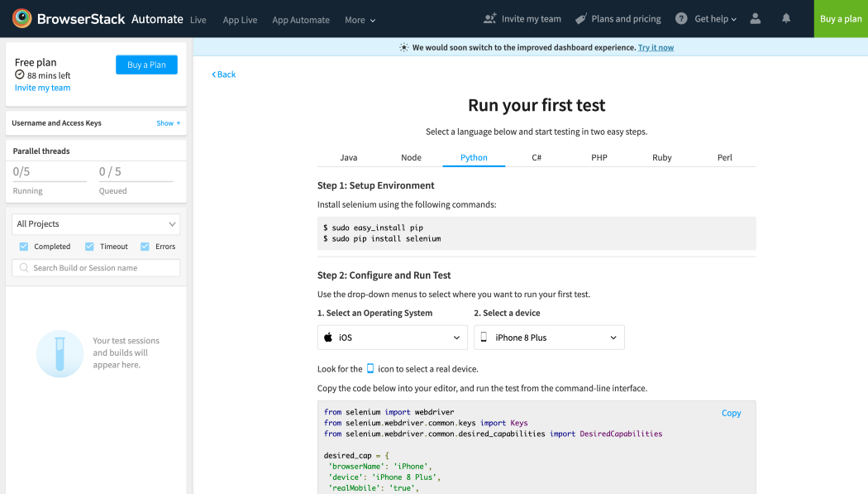This screenshot has width=868, height=494.
Task: Click the blue Buy a Plan button
Action: pyautogui.click(x=146, y=65)
